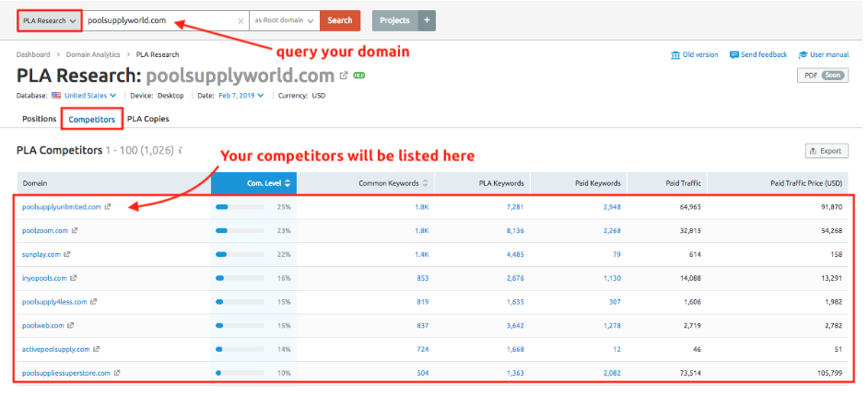Viewport: 868px width, 395px height.
Task: Open sunplay.com domain link
Action: (41, 254)
